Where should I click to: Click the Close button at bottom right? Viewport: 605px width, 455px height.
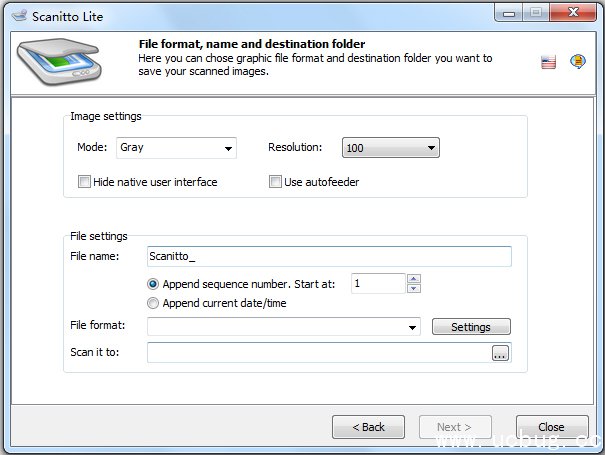[551, 427]
